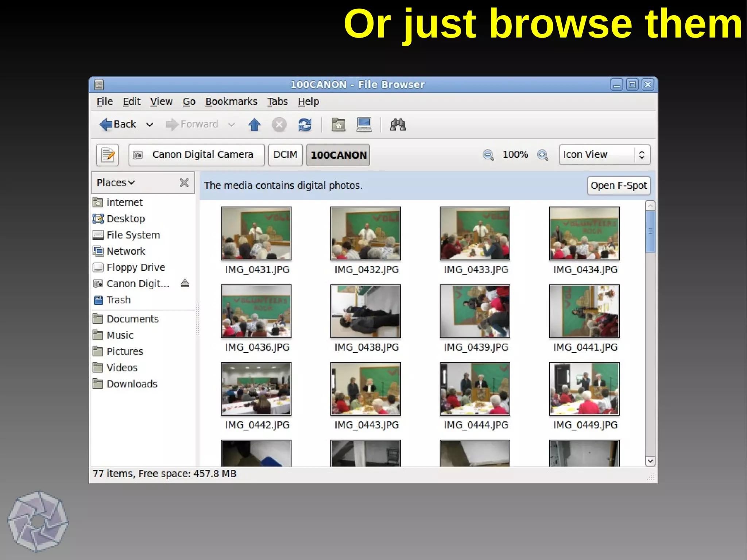Click the zoom out magnifier icon
Screen dimensions: 747x560
coord(488,155)
